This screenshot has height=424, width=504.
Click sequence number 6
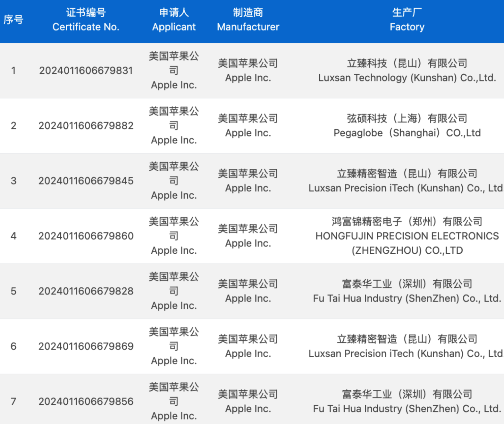[x=13, y=346]
